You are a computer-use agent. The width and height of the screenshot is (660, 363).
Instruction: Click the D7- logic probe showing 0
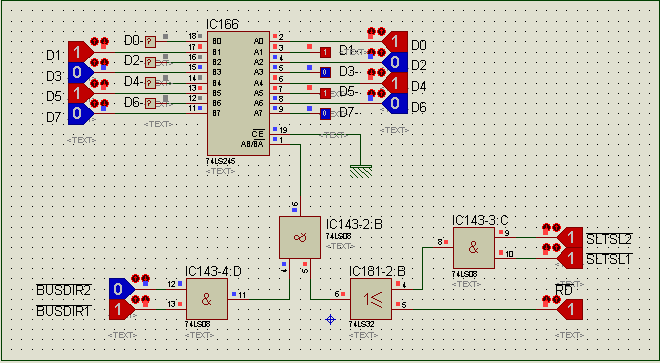[325, 114]
